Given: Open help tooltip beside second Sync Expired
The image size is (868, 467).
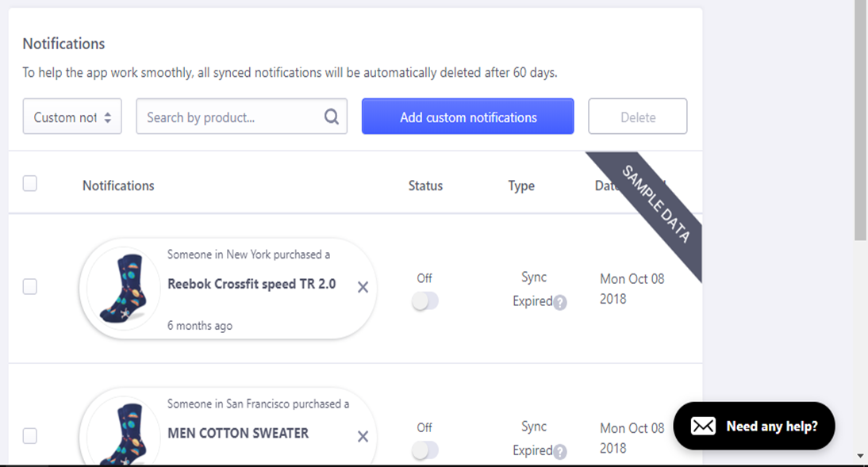Looking at the screenshot, I should tap(559, 451).
